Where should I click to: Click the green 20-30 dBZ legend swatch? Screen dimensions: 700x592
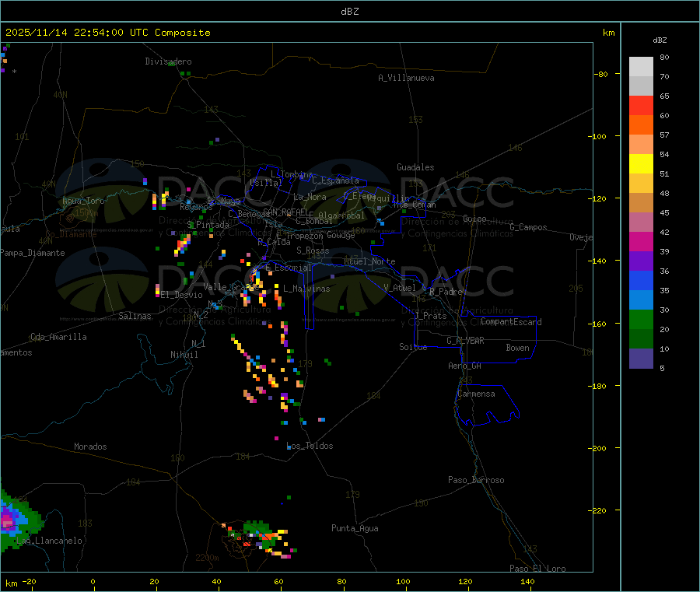tap(641, 319)
